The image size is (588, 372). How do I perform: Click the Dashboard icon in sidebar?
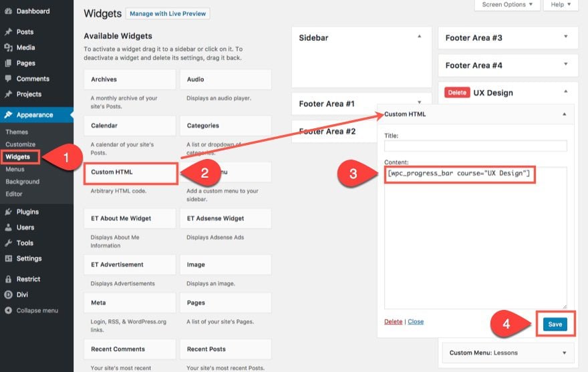click(8, 11)
